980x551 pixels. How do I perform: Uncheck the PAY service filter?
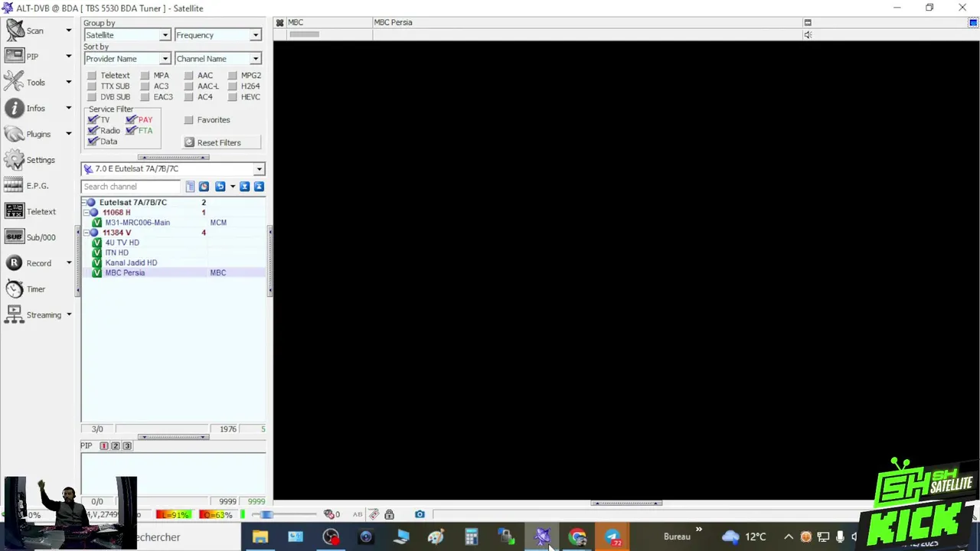pyautogui.click(x=131, y=120)
